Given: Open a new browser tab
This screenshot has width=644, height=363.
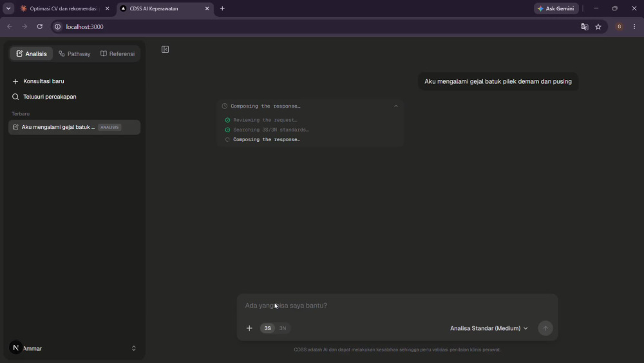Looking at the screenshot, I should (222, 8).
